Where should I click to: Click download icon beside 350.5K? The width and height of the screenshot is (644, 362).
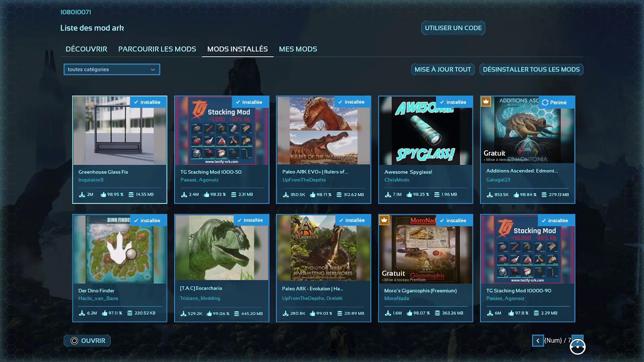coord(286,195)
